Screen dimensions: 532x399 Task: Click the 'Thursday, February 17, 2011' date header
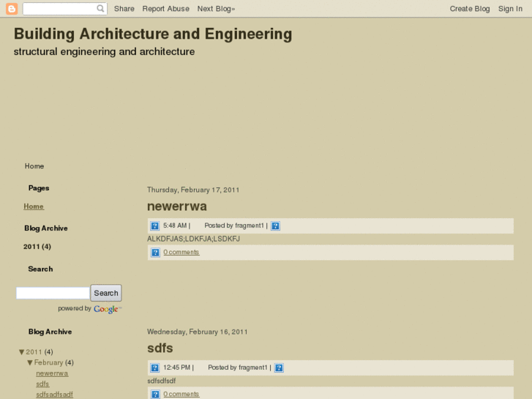coord(193,190)
